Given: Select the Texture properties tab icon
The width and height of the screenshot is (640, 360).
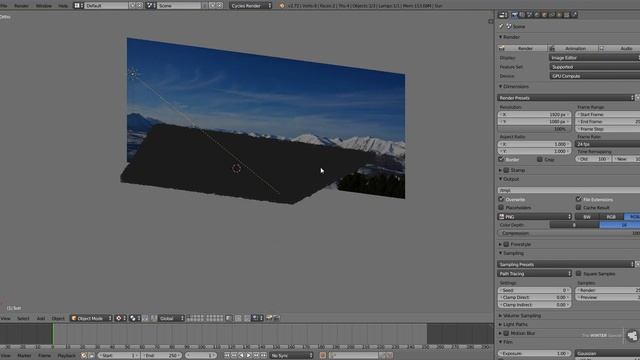Looking at the screenshot, I should point(567,15).
